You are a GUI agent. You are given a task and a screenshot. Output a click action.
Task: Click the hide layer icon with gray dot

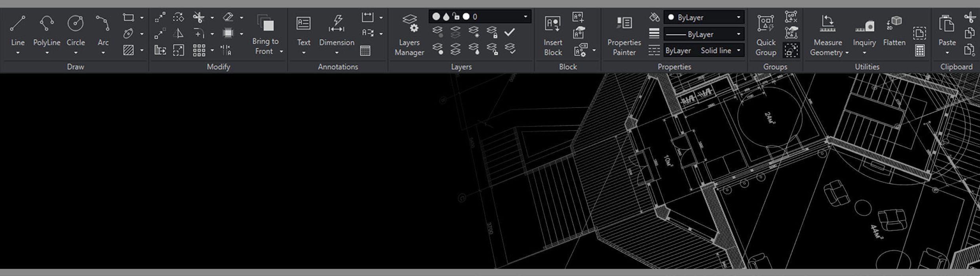tap(438, 32)
